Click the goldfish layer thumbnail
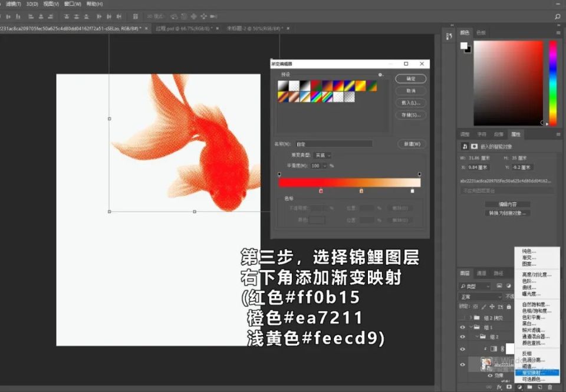566x392 pixels. [486, 364]
